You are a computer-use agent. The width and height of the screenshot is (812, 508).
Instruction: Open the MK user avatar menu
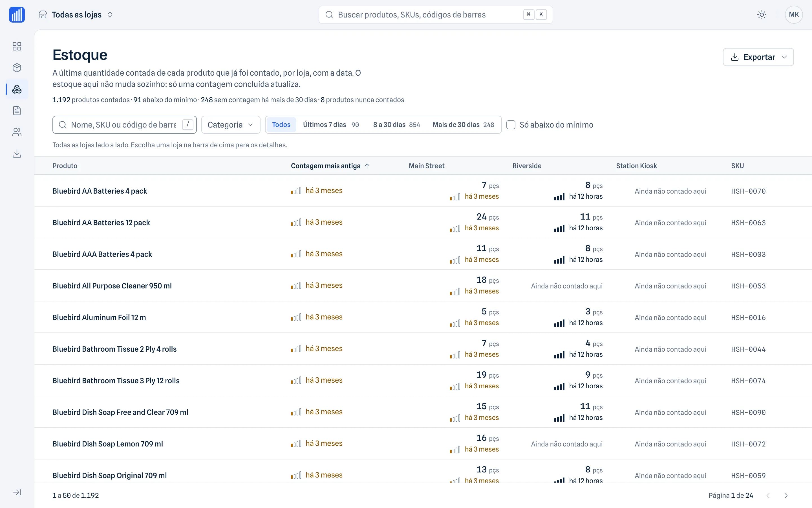point(794,15)
